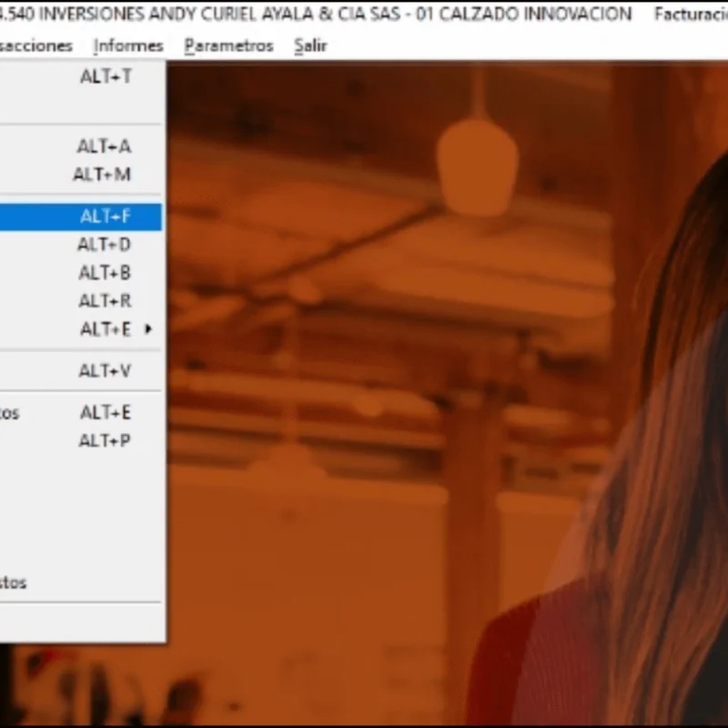Open the Parametros menu

click(x=229, y=45)
